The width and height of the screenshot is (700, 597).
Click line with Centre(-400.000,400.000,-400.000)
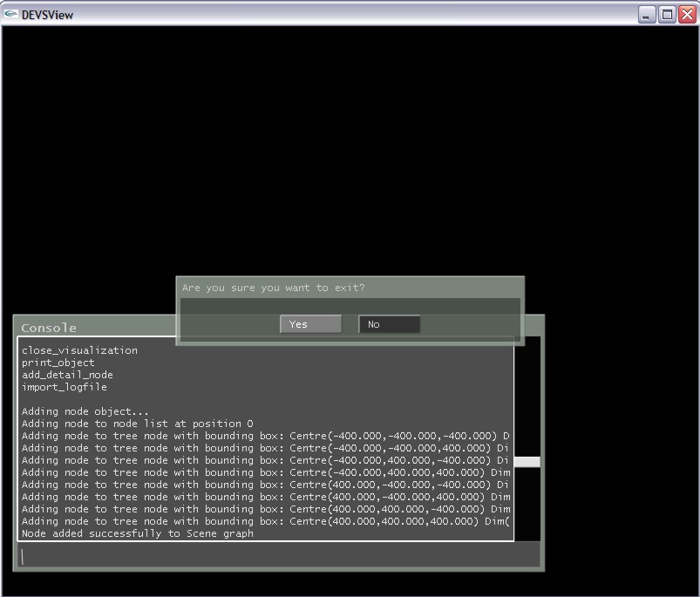tap(266, 460)
